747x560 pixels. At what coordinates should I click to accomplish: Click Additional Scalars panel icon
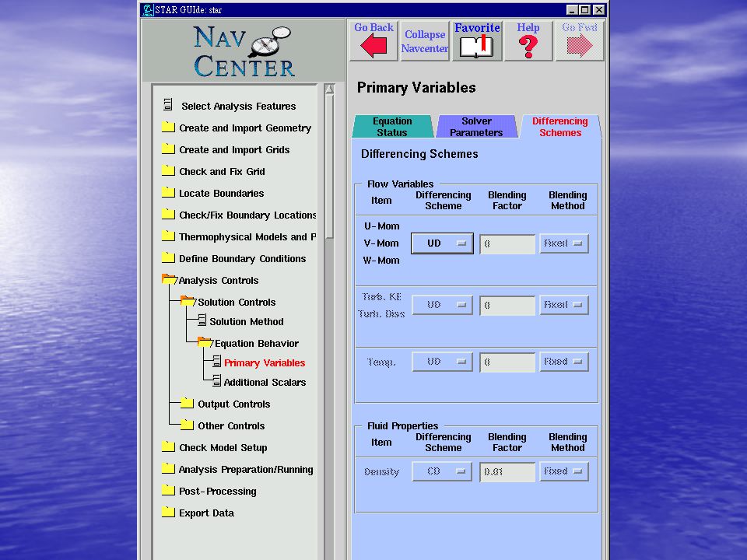pyautogui.click(x=217, y=381)
